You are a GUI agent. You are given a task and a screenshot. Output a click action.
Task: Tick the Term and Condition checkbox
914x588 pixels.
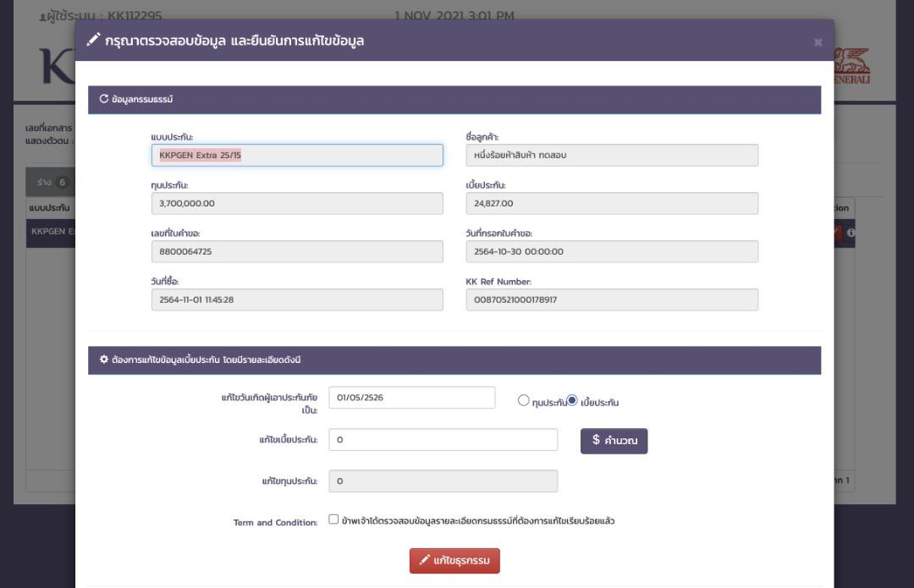333,519
